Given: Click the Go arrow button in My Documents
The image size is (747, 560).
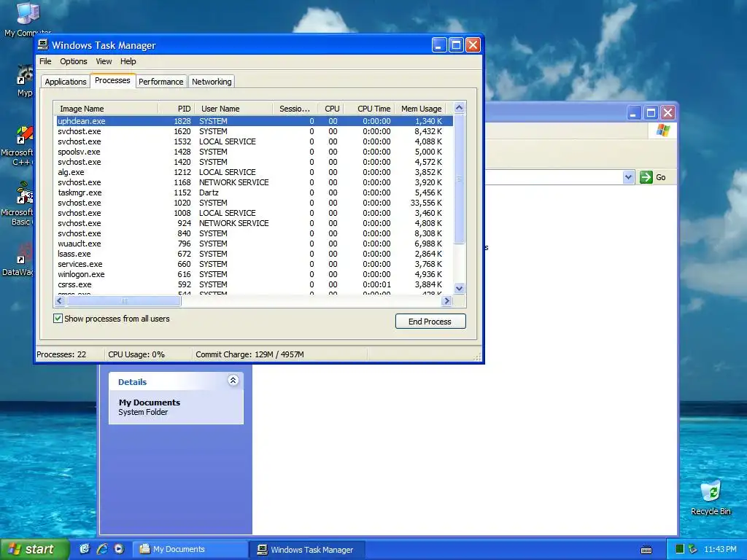Looking at the screenshot, I should coord(646,177).
